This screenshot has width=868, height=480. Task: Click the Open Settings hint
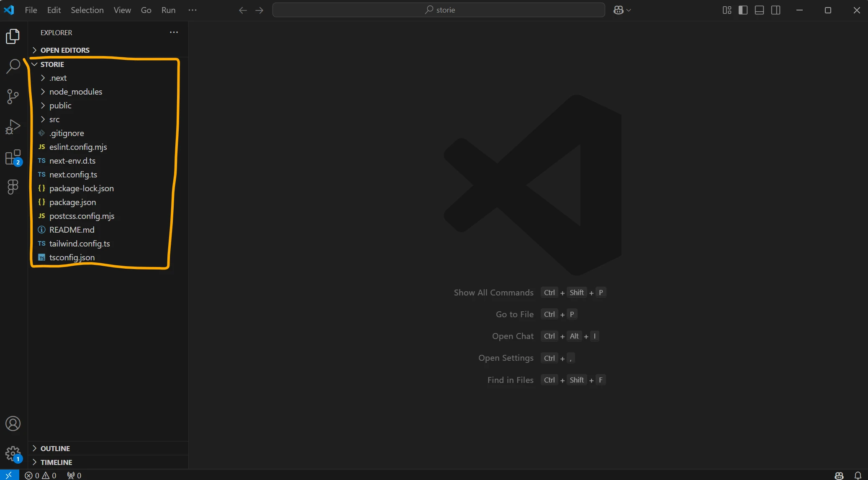[x=506, y=358]
